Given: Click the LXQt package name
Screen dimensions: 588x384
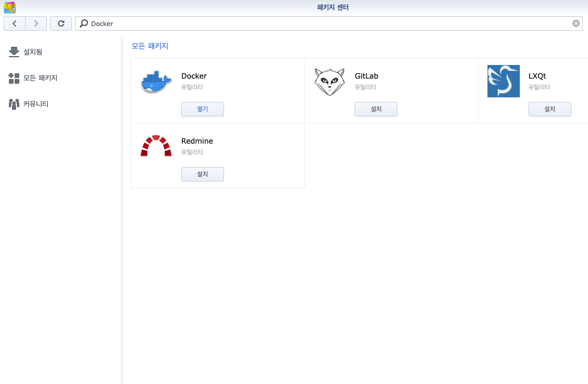Looking at the screenshot, I should [x=537, y=76].
